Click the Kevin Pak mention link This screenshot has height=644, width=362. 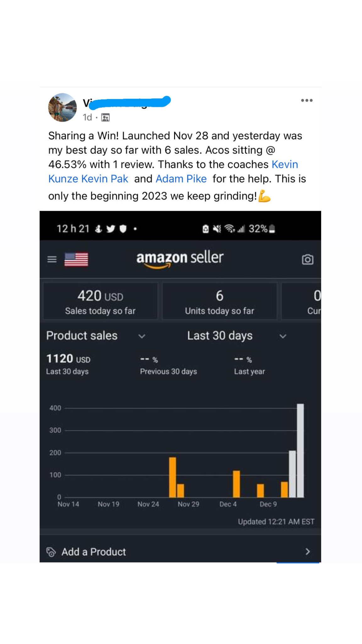[105, 179]
